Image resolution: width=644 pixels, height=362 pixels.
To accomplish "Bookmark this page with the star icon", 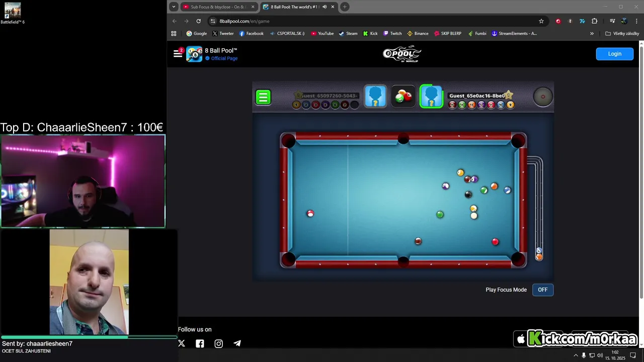I will [x=541, y=21].
